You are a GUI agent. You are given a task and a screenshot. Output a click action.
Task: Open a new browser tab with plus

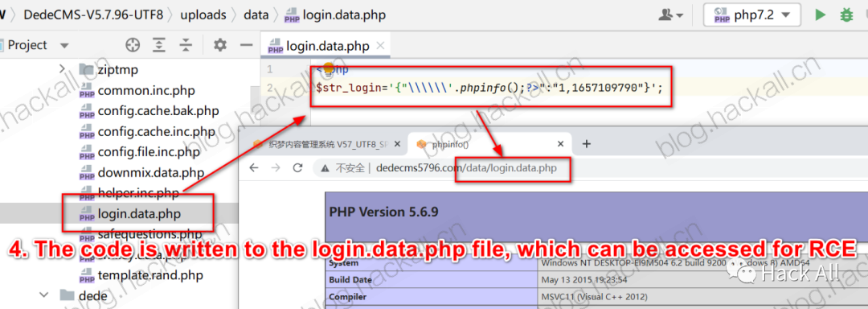[x=587, y=144]
